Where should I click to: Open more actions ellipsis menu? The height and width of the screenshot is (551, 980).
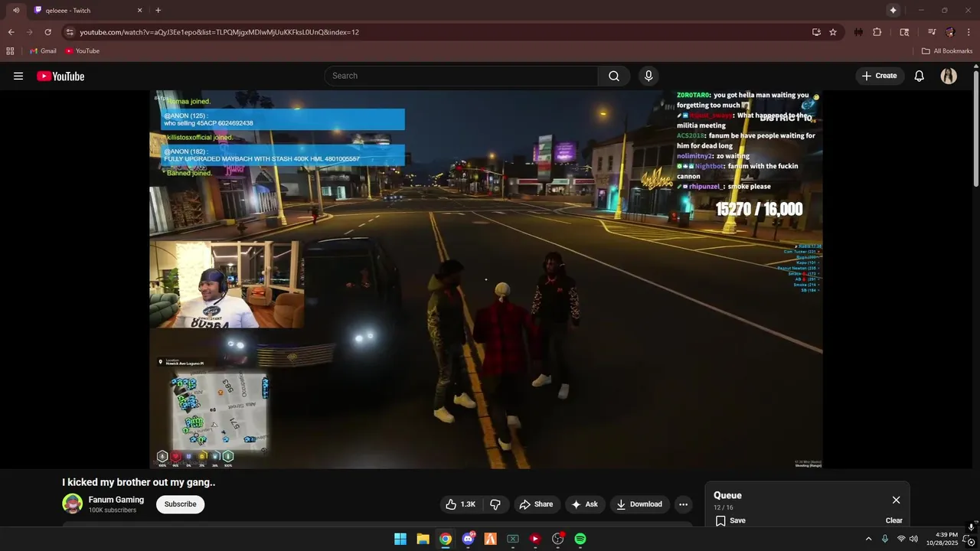(x=683, y=504)
